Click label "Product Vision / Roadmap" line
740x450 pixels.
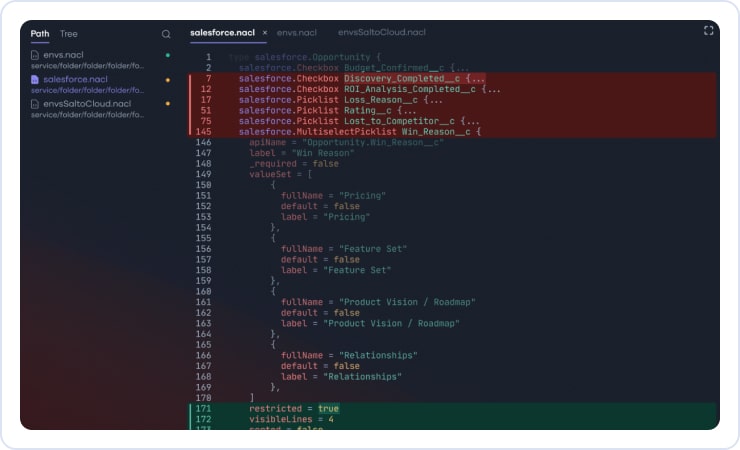click(370, 324)
